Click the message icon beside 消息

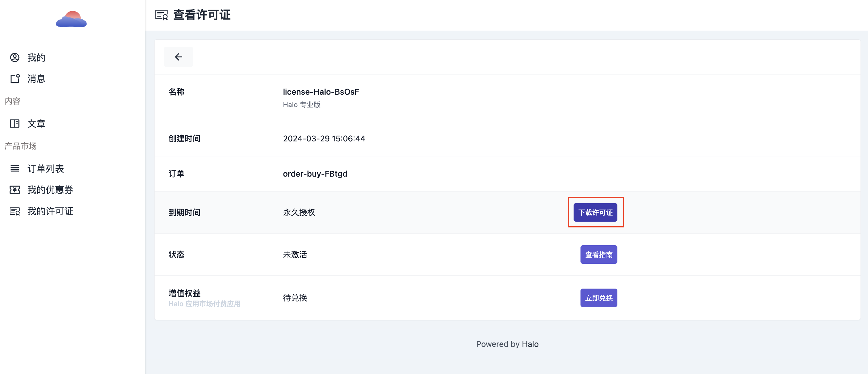click(x=15, y=78)
